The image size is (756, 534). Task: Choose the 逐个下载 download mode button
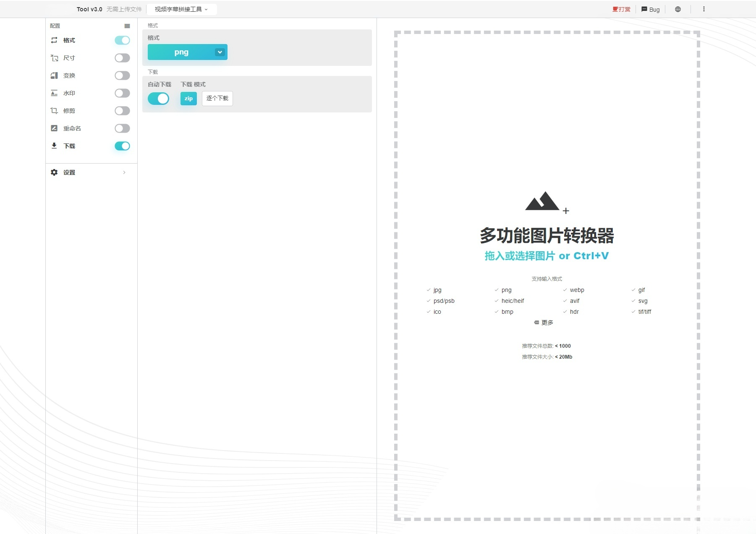217,99
